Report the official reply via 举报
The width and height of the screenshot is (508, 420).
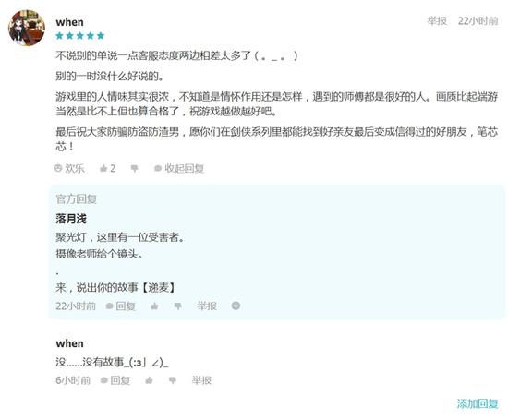[207, 306]
